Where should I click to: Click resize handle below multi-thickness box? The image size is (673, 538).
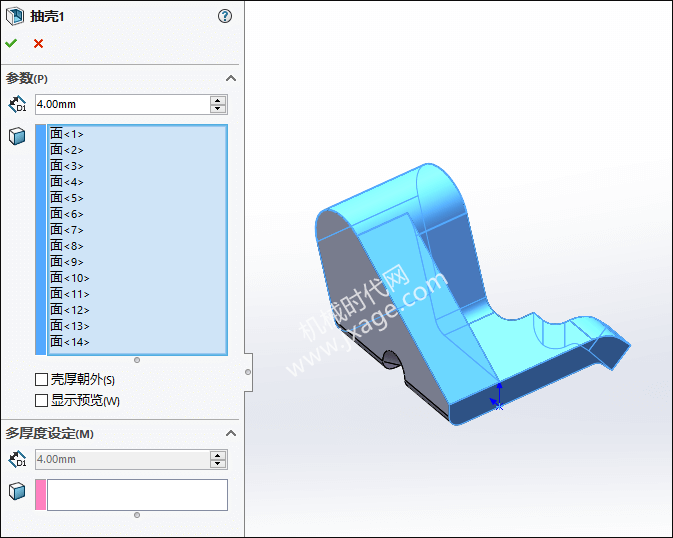click(x=137, y=515)
